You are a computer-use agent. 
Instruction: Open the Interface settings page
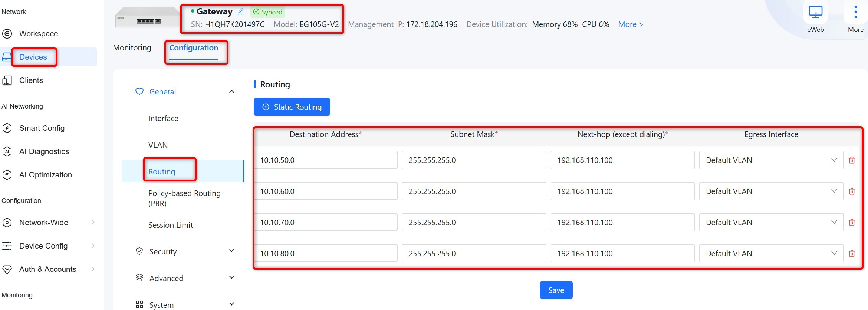(x=163, y=119)
